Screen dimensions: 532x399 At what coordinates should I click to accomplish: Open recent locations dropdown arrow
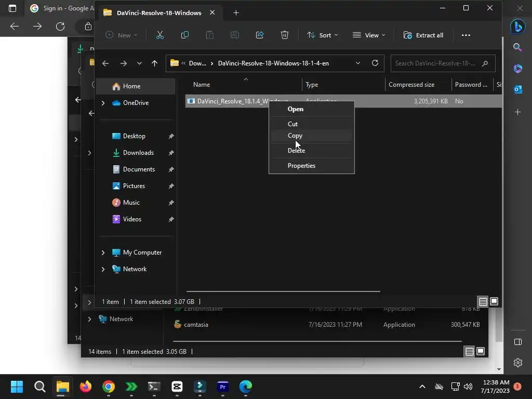tap(139, 63)
